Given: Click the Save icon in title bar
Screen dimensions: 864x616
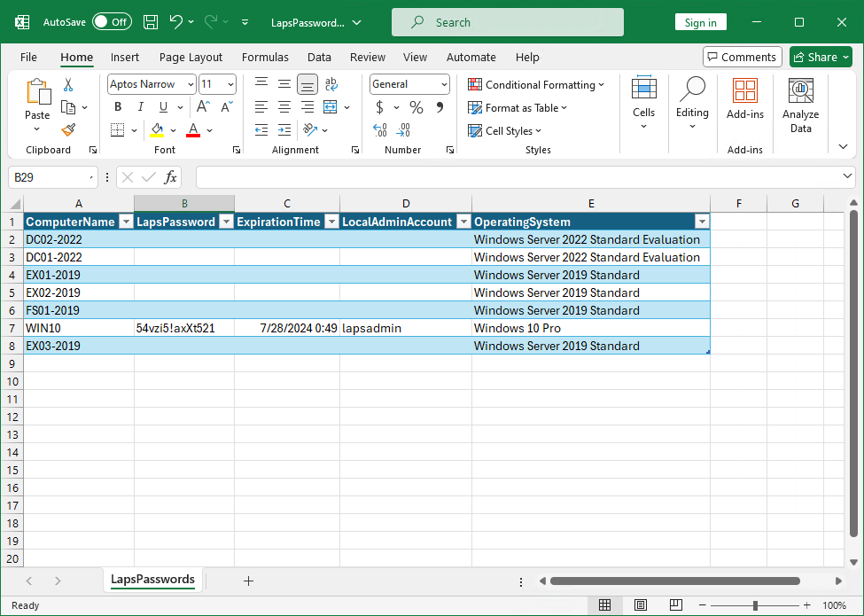Looking at the screenshot, I should [x=151, y=22].
